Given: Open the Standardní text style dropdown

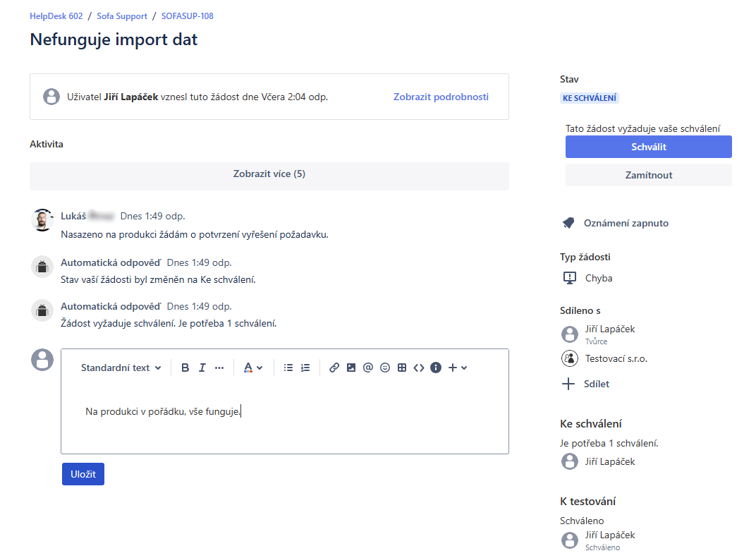Looking at the screenshot, I should (121, 368).
